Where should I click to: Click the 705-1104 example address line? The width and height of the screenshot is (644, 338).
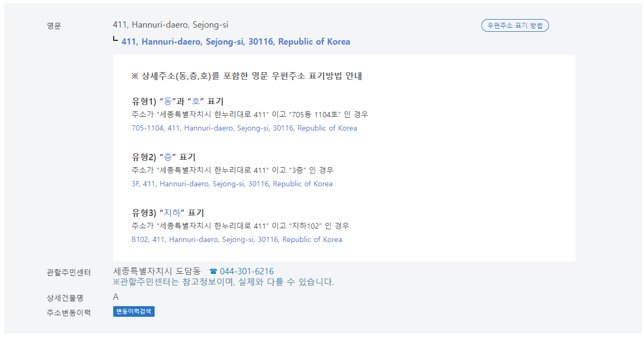click(x=244, y=128)
